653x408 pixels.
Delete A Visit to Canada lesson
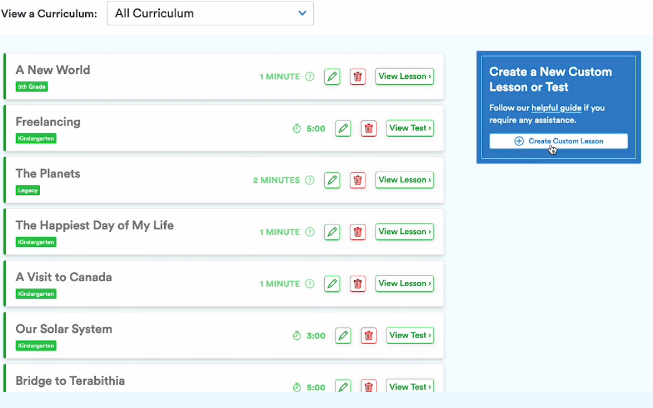[x=358, y=284]
